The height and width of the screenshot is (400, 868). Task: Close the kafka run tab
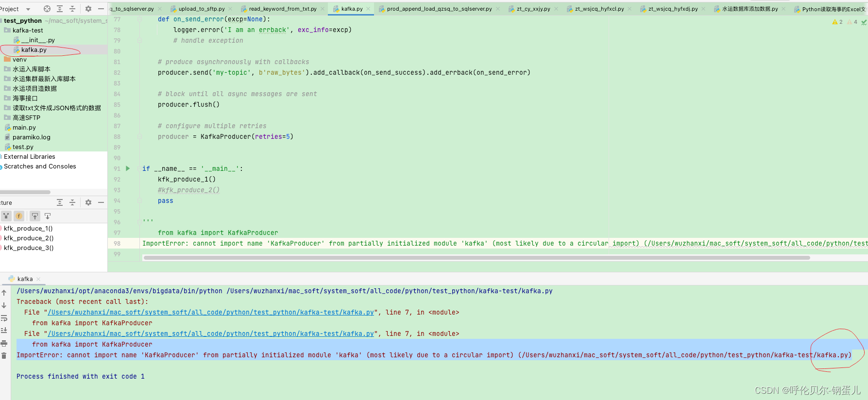(x=38, y=279)
